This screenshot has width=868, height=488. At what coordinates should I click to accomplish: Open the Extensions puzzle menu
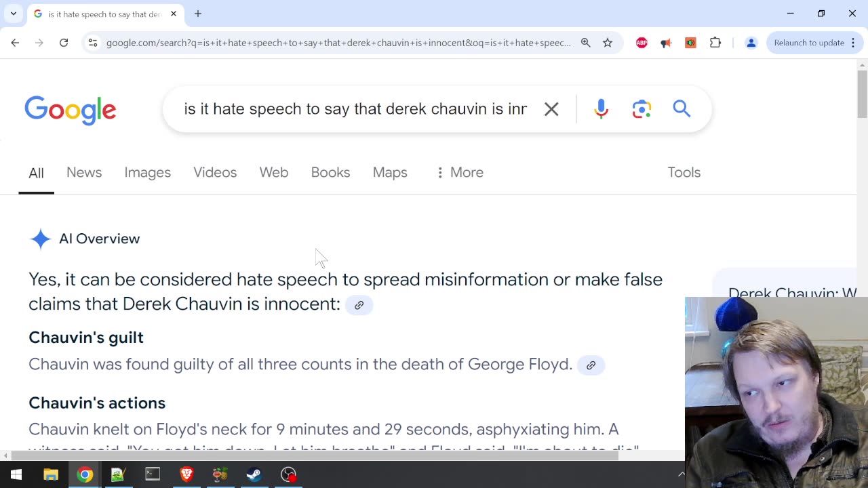[x=715, y=43]
